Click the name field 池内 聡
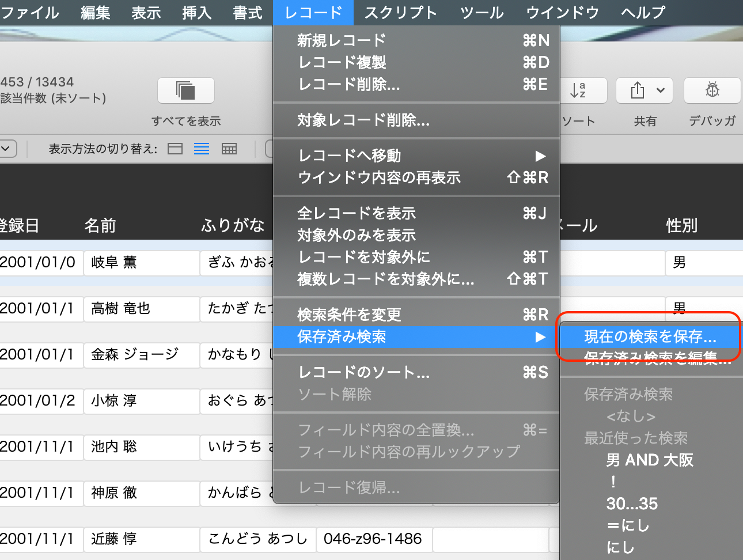 pos(142,447)
